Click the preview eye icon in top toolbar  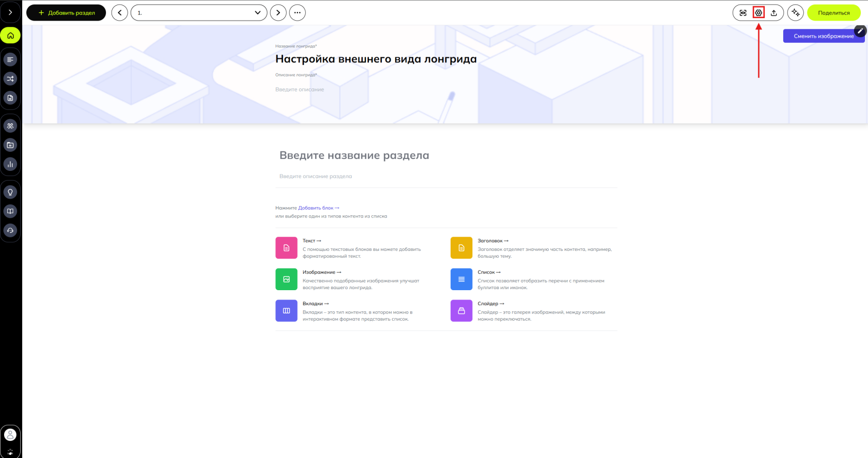coord(743,13)
